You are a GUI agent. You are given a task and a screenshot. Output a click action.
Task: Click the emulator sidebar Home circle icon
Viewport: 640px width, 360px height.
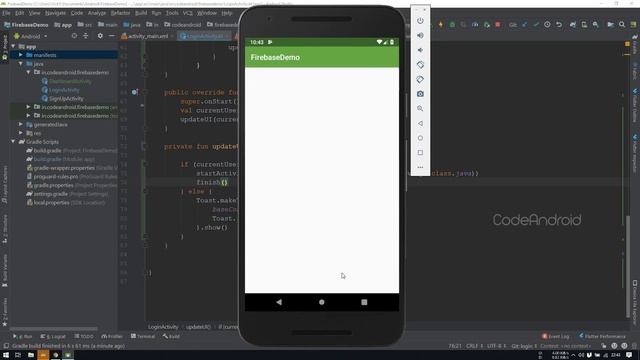point(420,138)
